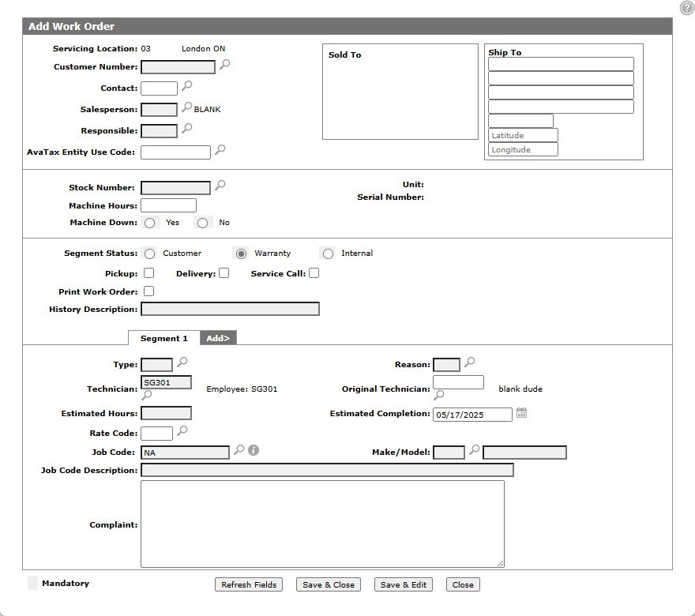Viewport: 695px width, 616px height.
Task: Click the blank dude technician name
Action: click(x=520, y=389)
